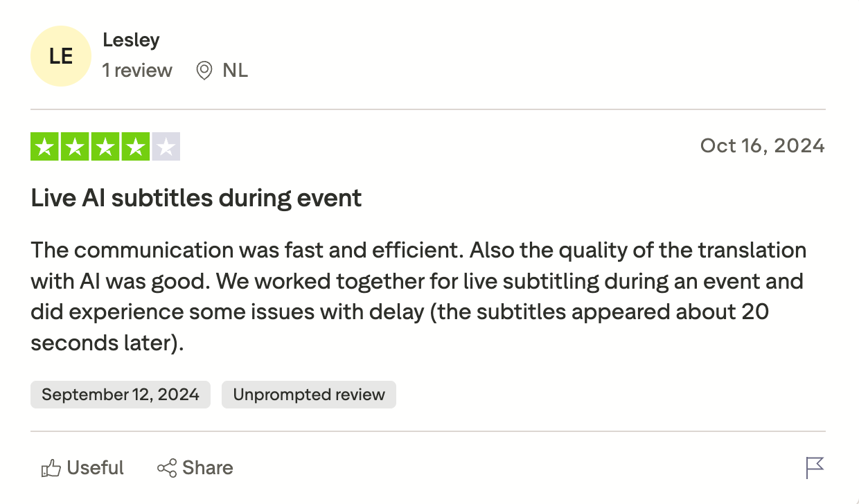Screen dimensions: 859x504
Task: Mark the review as Useful
Action: pyautogui.click(x=82, y=468)
